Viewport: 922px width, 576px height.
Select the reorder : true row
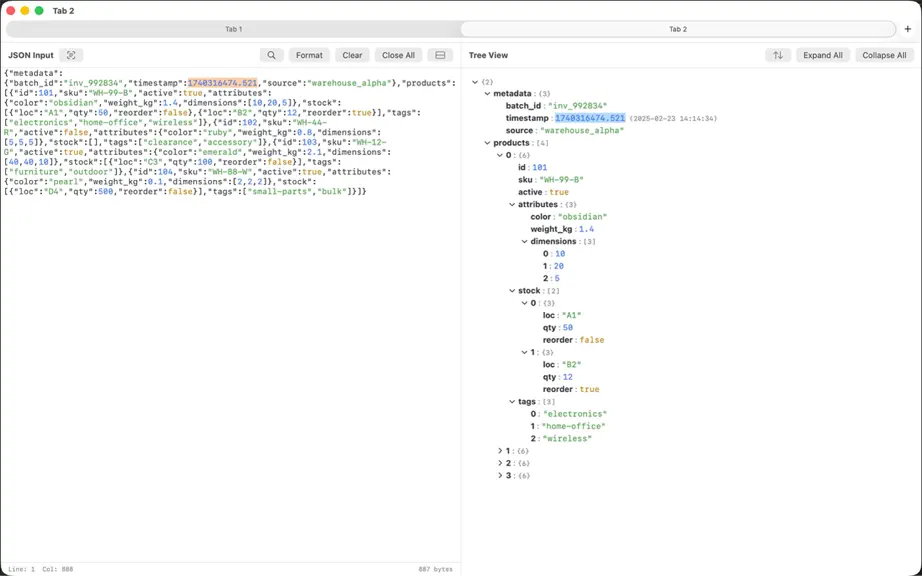coord(571,390)
